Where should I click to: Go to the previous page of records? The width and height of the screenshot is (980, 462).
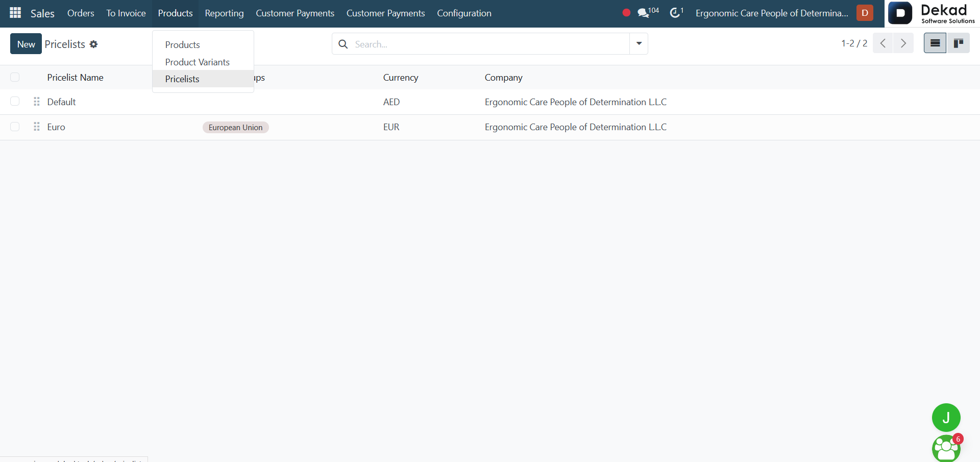point(883,43)
